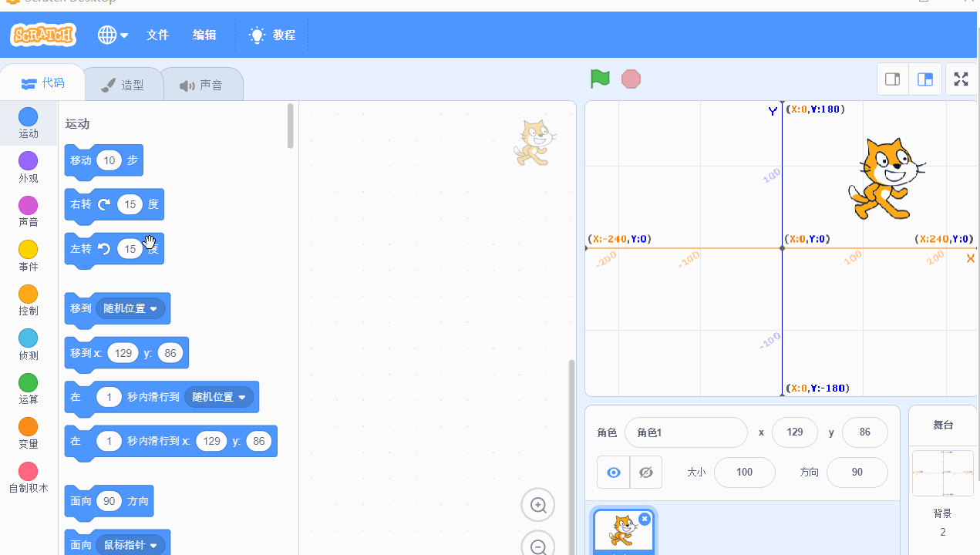
Task: Open the globe language menu
Action: 113,35
